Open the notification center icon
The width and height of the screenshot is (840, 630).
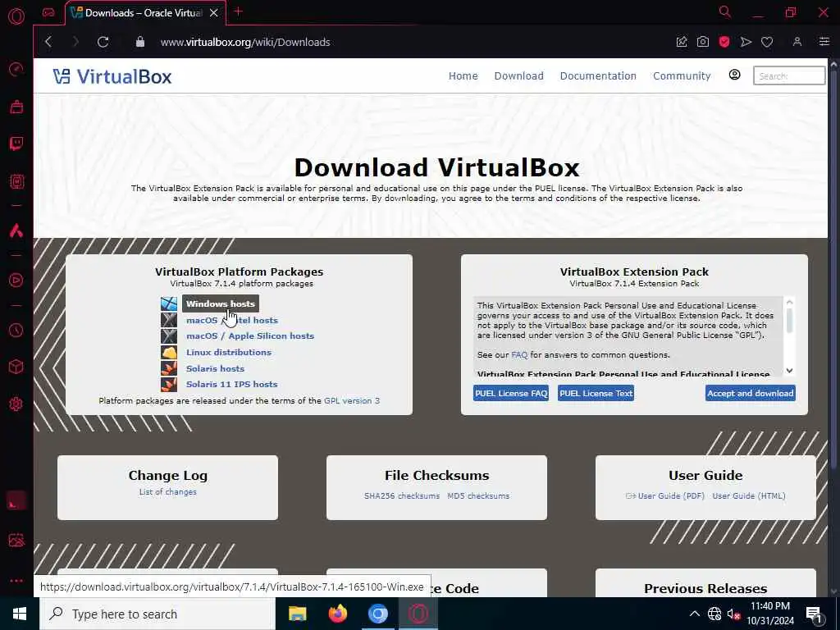point(814,614)
